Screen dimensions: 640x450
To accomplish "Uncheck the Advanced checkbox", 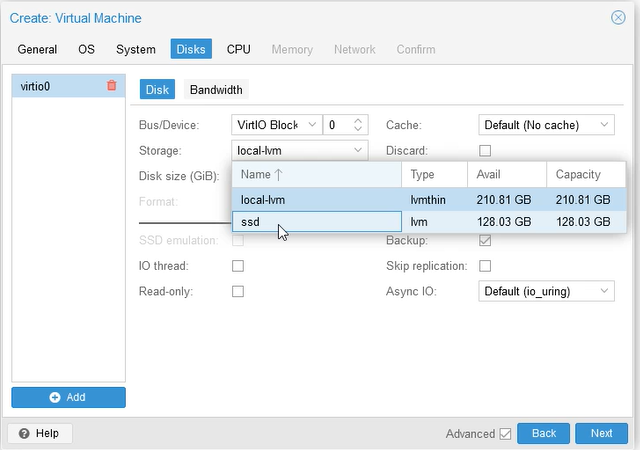I will tap(505, 434).
